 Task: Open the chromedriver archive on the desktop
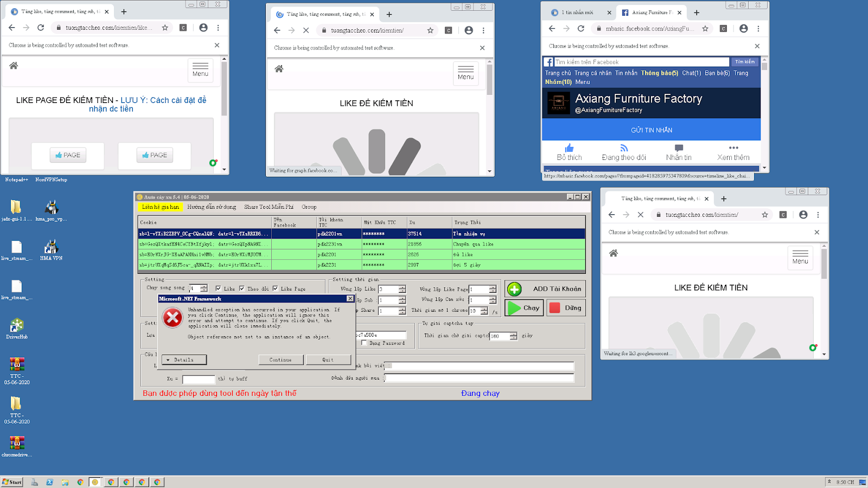pyautogui.click(x=17, y=446)
